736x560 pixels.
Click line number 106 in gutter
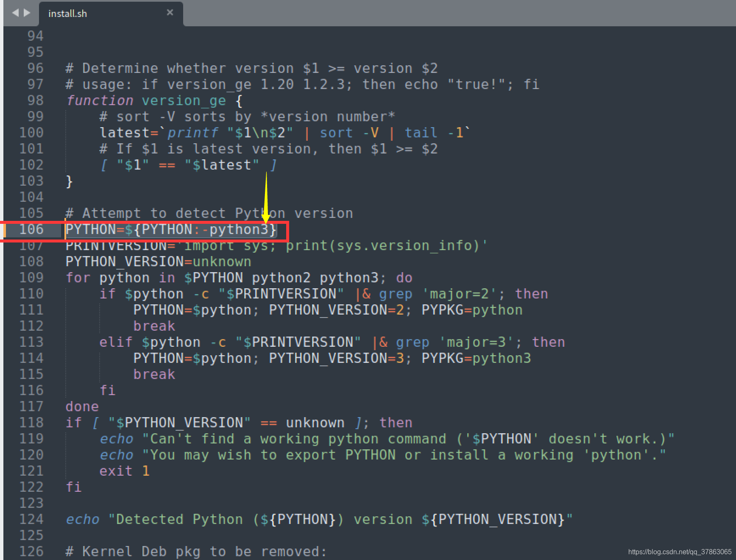pyautogui.click(x=31, y=229)
